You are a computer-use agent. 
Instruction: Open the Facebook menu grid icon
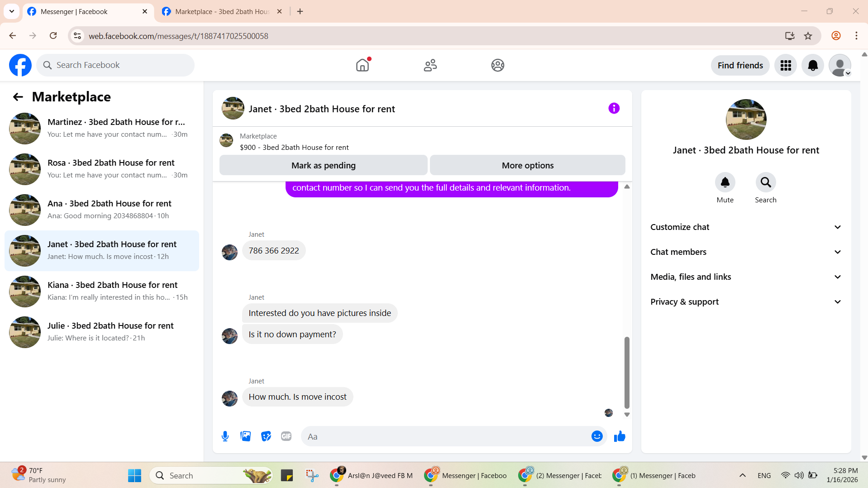(786, 66)
